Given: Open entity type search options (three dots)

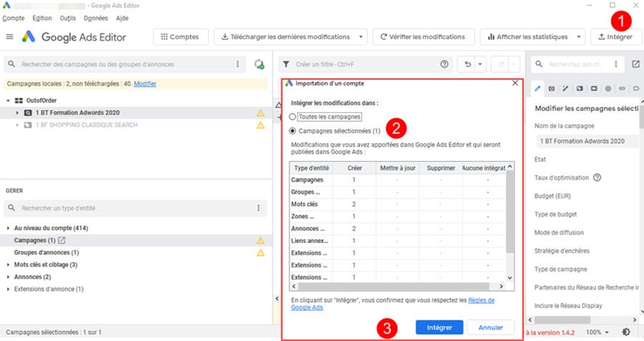Looking at the screenshot, I should click(x=258, y=209).
